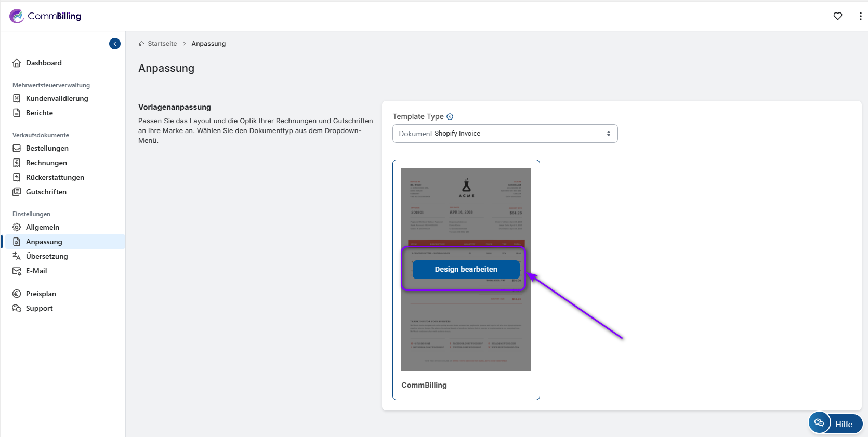Click the Kundenvalidierung percent icon
The image size is (868, 437).
pyautogui.click(x=17, y=98)
